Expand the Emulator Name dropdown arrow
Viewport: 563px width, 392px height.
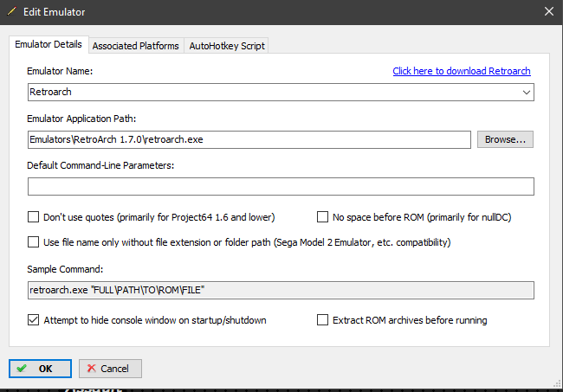point(526,92)
